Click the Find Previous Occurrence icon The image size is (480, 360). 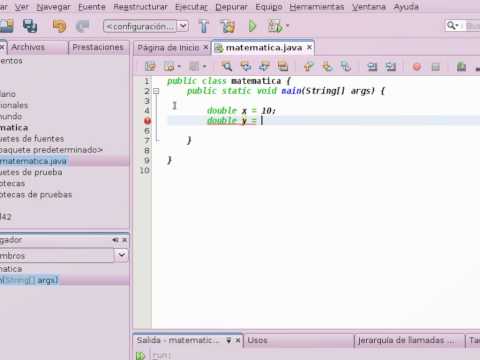pyautogui.click(x=246, y=67)
